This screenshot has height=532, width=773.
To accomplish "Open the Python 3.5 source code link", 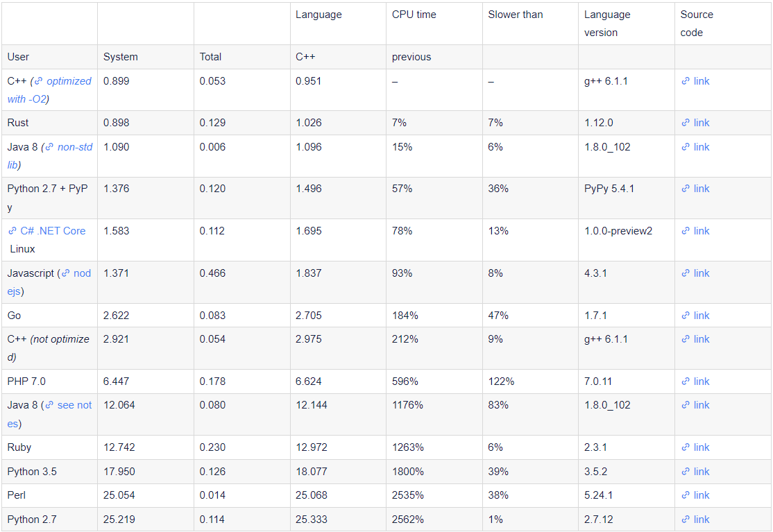I will pyautogui.click(x=695, y=472).
